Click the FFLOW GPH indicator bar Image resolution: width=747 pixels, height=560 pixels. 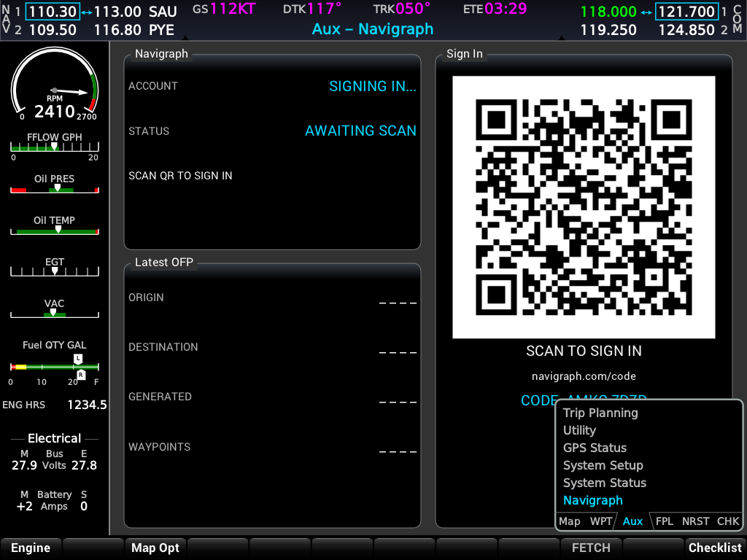coord(55,147)
